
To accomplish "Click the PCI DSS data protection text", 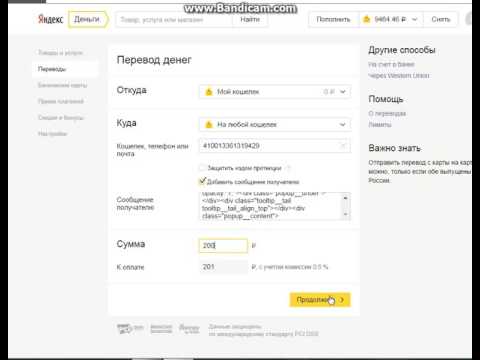I will coord(263,330).
